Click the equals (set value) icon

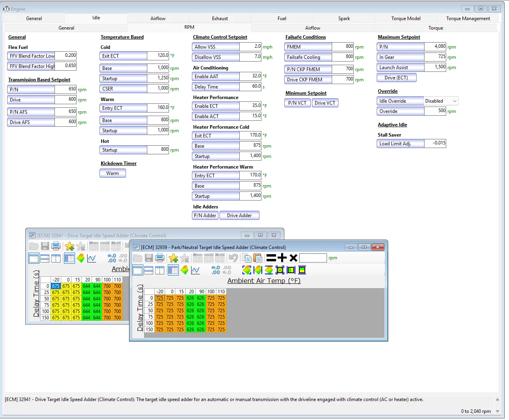271,258
